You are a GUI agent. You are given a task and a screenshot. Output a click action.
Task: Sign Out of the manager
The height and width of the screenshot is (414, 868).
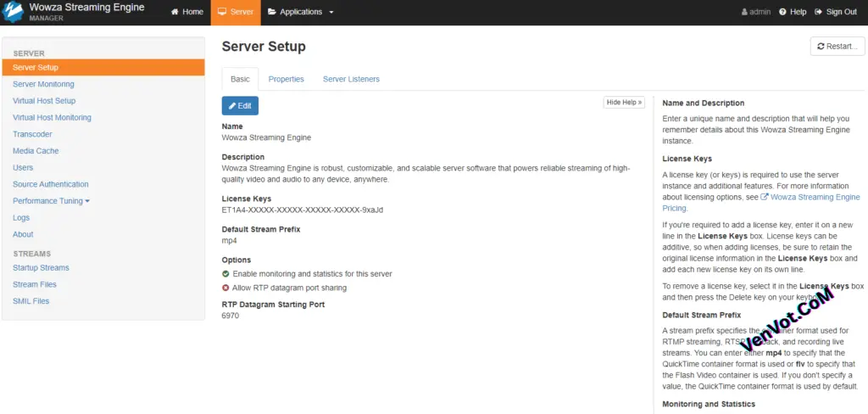pyautogui.click(x=836, y=12)
